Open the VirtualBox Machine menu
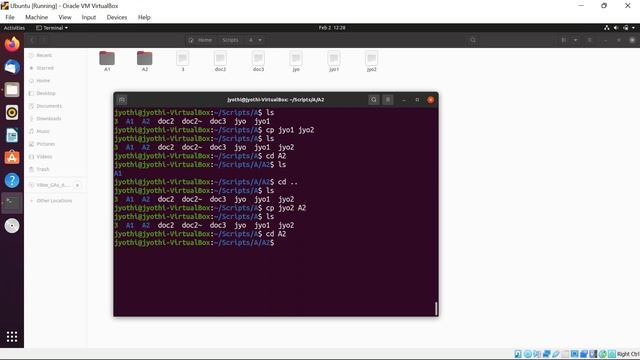 (36, 17)
